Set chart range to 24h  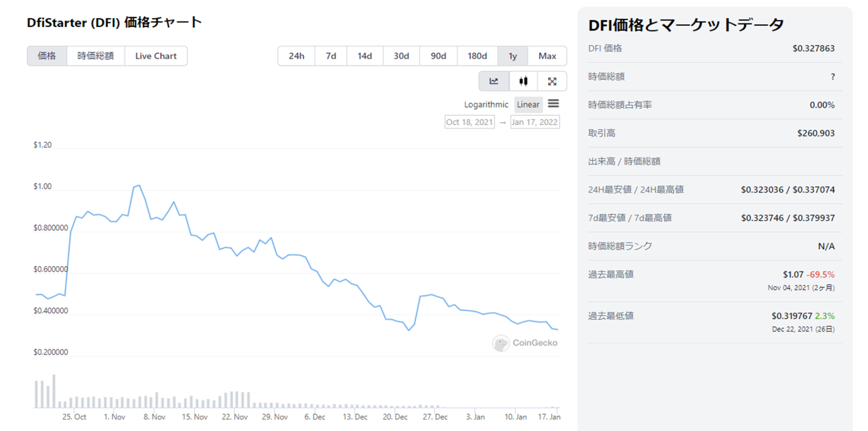click(x=296, y=56)
